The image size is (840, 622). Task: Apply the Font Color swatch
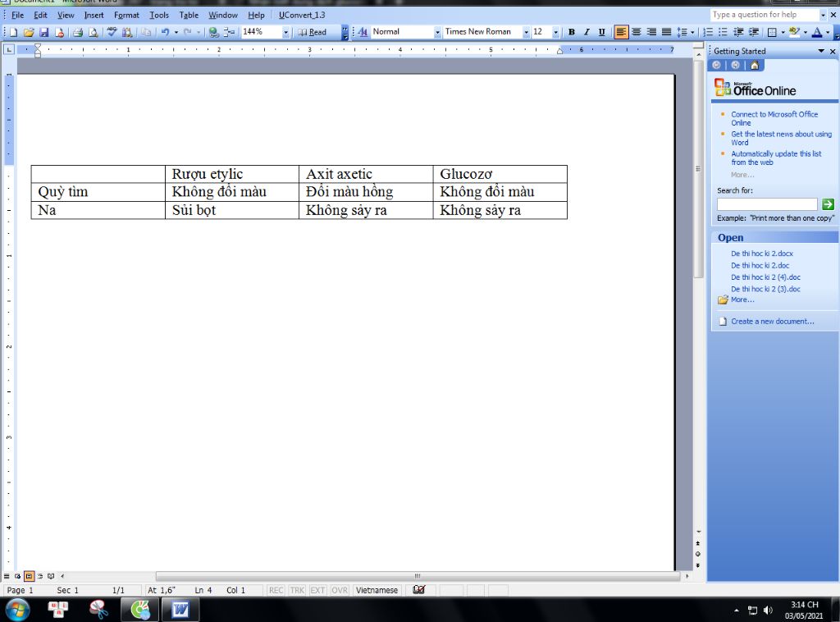click(817, 32)
